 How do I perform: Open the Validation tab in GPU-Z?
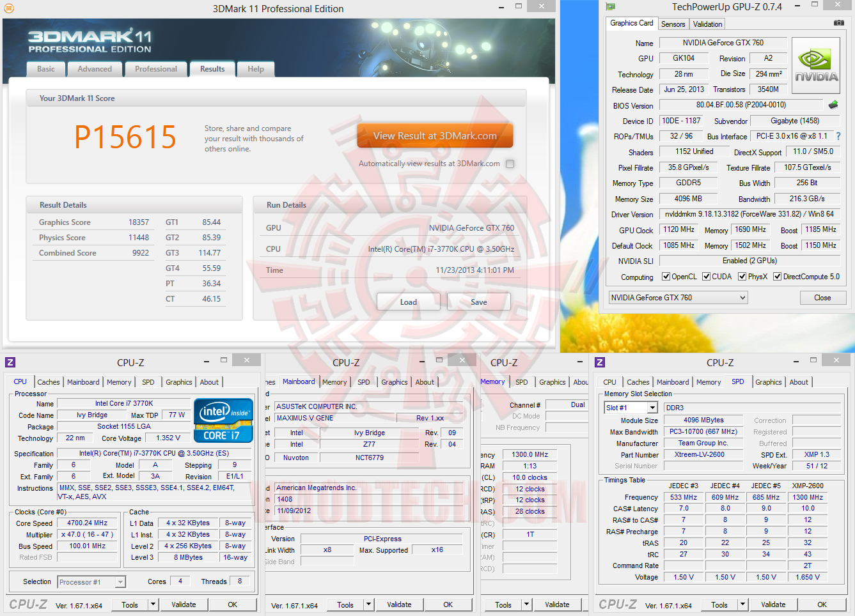[707, 24]
